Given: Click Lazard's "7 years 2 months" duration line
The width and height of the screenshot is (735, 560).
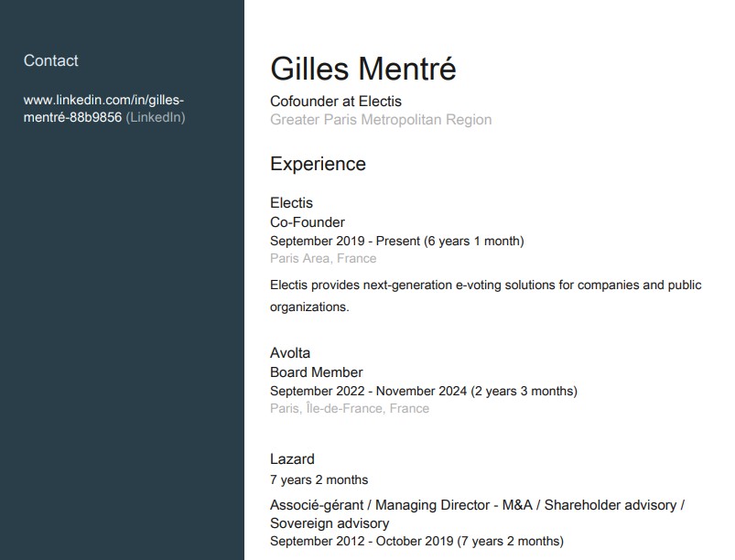Looking at the screenshot, I should click(x=319, y=479).
